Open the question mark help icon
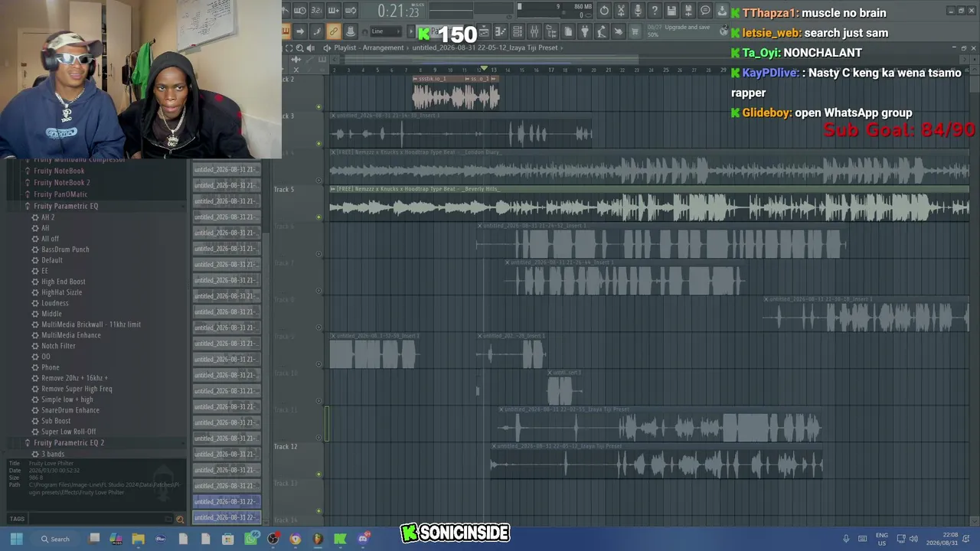The image size is (980, 551). click(x=655, y=11)
